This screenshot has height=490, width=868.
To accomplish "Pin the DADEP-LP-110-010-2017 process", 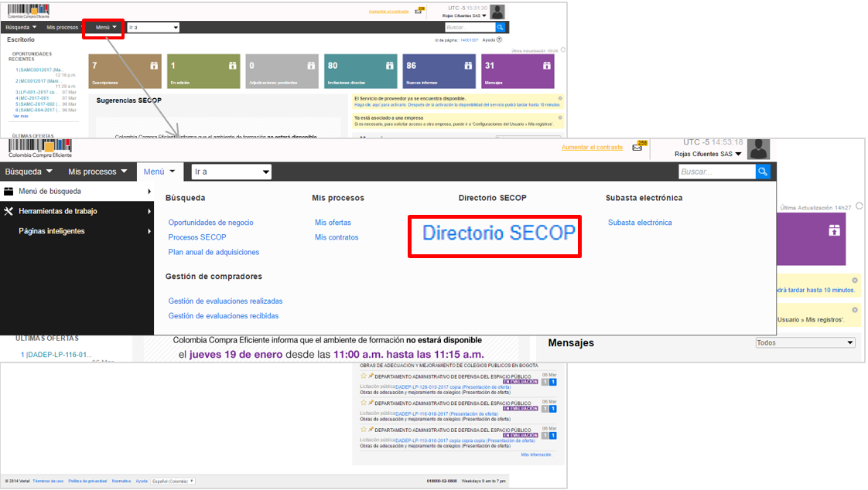I will tap(371, 429).
